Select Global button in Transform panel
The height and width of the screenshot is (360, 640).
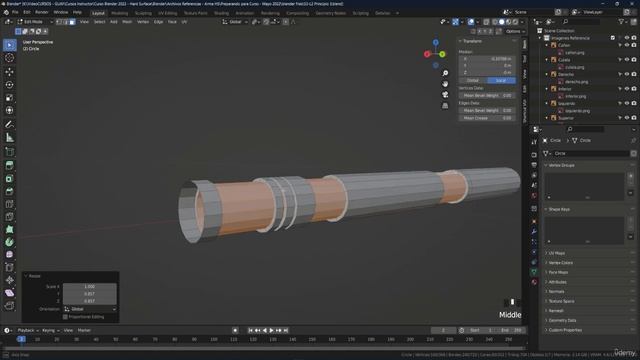click(x=473, y=80)
